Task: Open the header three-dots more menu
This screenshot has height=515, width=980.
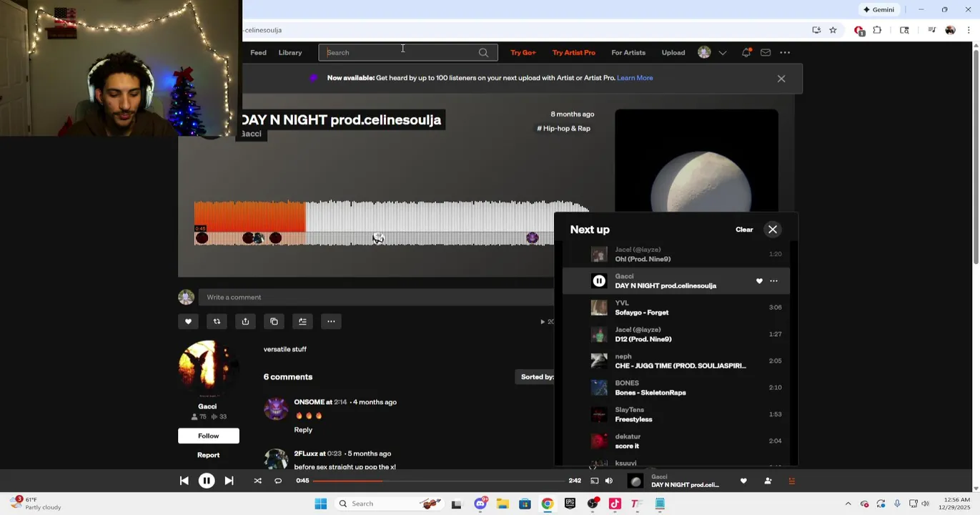Action: click(785, 52)
